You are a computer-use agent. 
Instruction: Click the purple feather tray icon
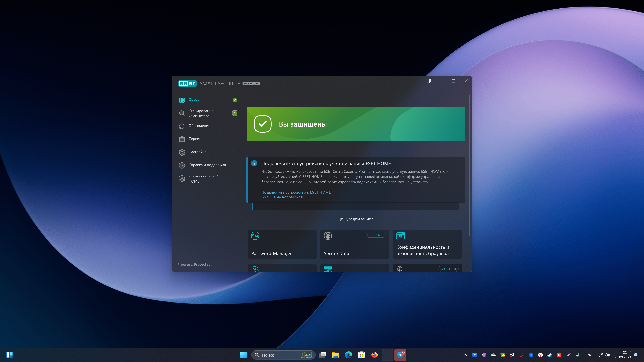click(569, 355)
